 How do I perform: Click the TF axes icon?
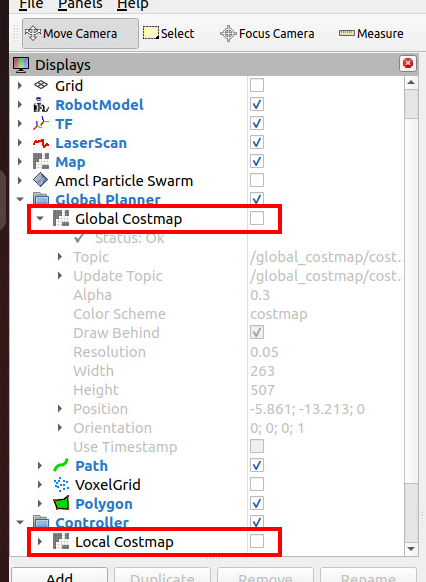tap(41, 123)
